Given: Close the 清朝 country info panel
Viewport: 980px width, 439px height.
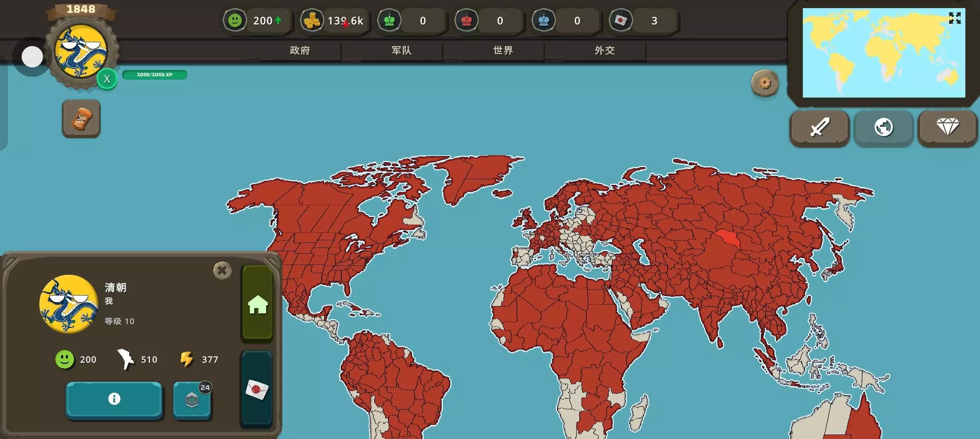Looking at the screenshot, I should [x=222, y=270].
